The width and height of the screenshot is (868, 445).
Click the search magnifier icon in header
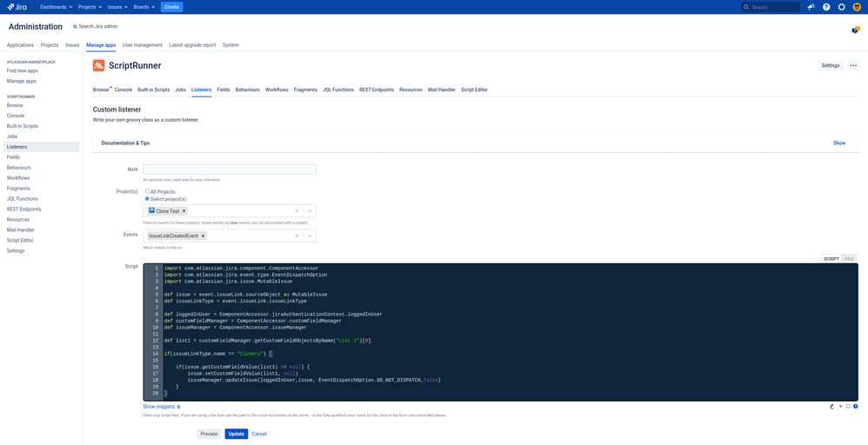click(747, 7)
